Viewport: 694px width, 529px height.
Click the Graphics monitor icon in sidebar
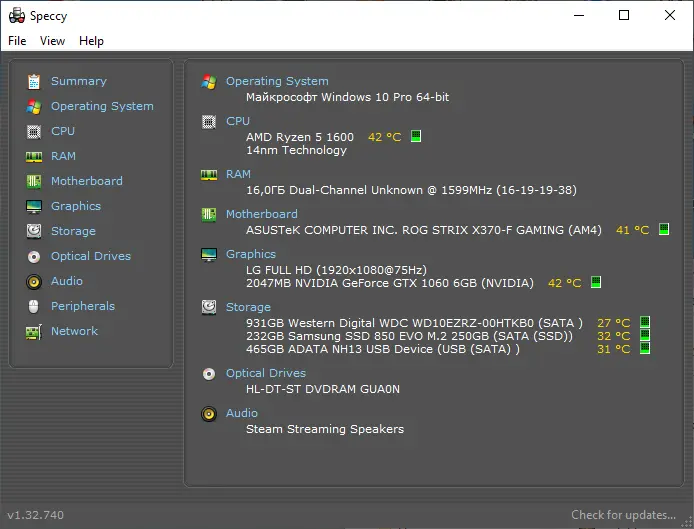pos(34,207)
